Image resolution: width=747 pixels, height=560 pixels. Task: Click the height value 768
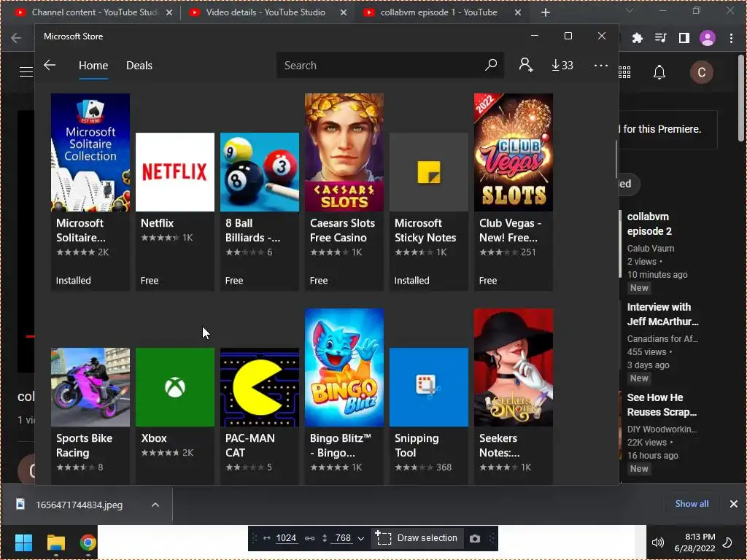[x=343, y=538]
